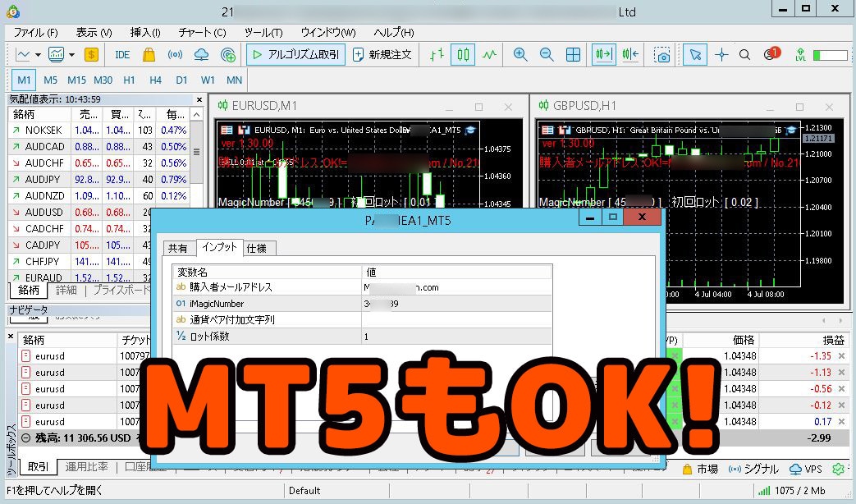The width and height of the screenshot is (856, 504).
Task: Open the ファイル menu
Action: [35, 33]
